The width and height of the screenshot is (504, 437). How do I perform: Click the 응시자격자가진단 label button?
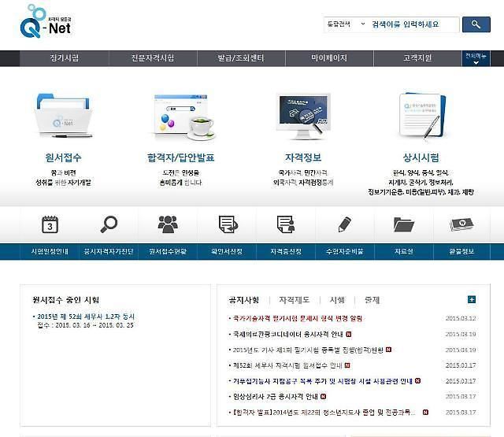[x=109, y=252]
